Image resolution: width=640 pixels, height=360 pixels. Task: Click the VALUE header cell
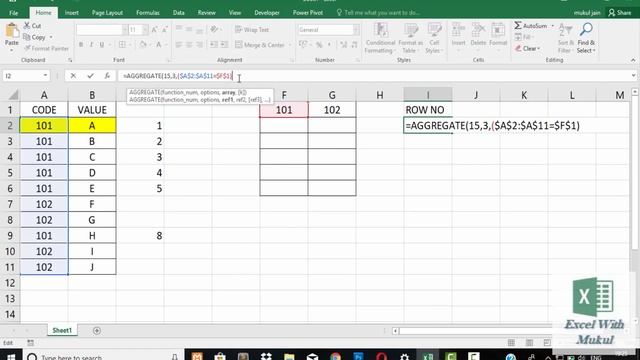pos(92,110)
